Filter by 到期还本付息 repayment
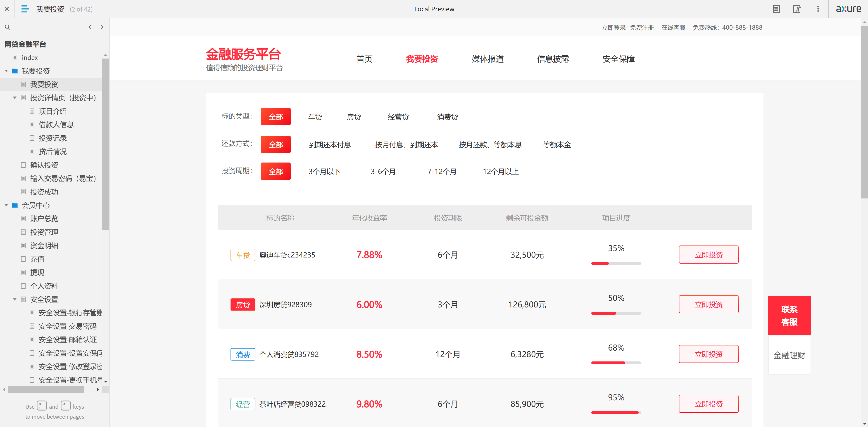 click(330, 145)
